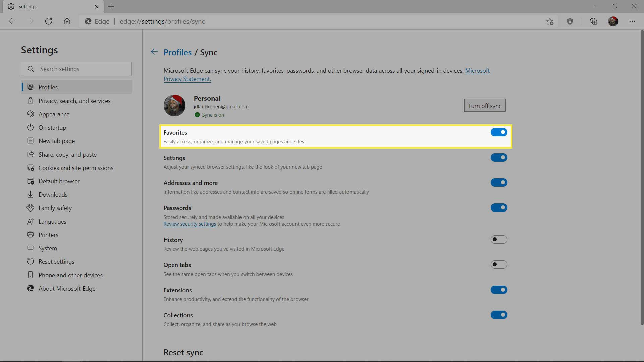Click the About Microsoft Edge logo icon
The image size is (644, 362).
point(31,288)
